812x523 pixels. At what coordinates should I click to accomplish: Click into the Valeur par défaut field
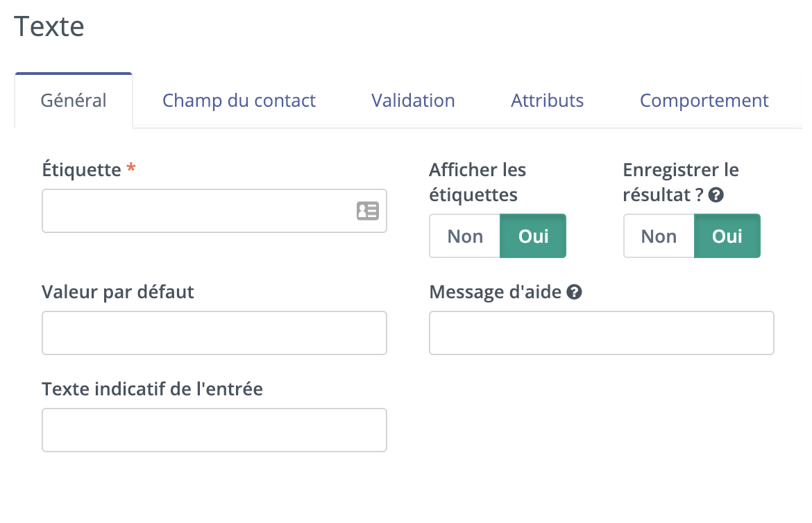214,333
